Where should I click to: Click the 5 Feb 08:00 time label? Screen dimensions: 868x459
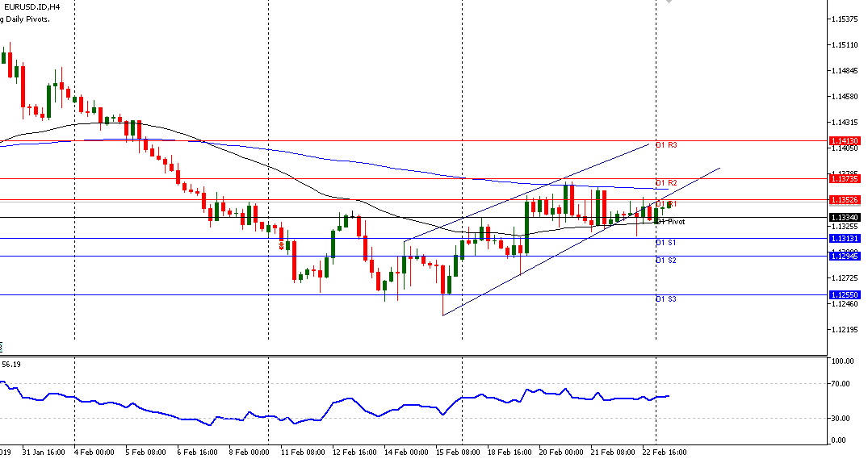point(145,453)
